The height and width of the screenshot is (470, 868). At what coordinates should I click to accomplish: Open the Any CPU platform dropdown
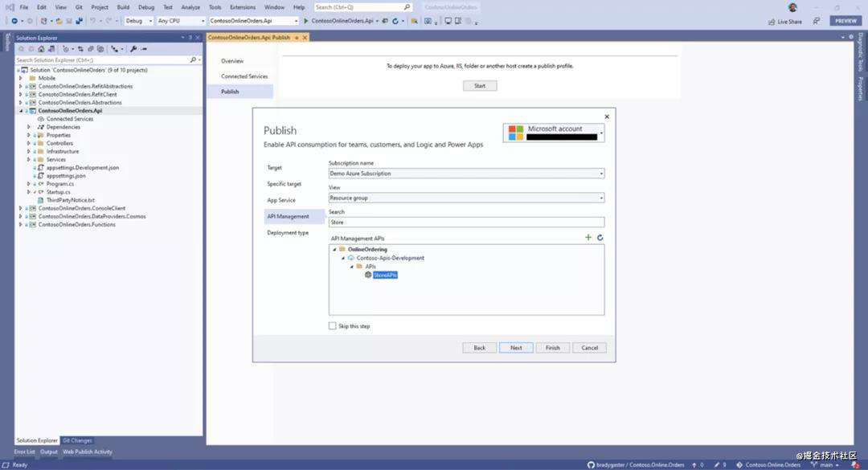181,21
